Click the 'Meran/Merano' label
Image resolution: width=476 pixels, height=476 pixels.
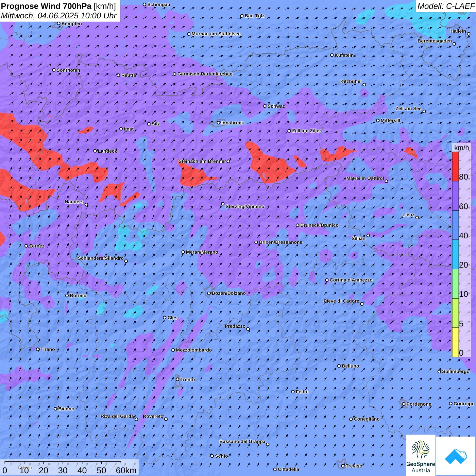point(202,252)
